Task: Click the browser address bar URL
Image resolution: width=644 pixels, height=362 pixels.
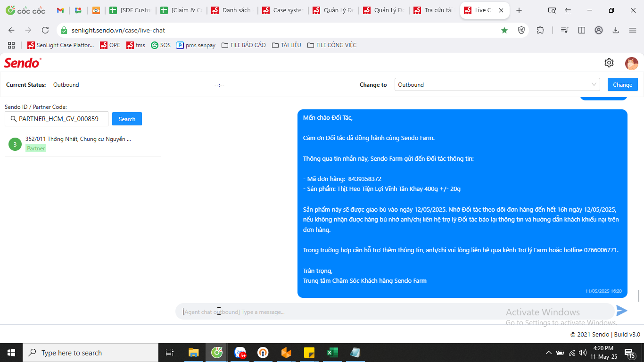Action: tap(118, 30)
